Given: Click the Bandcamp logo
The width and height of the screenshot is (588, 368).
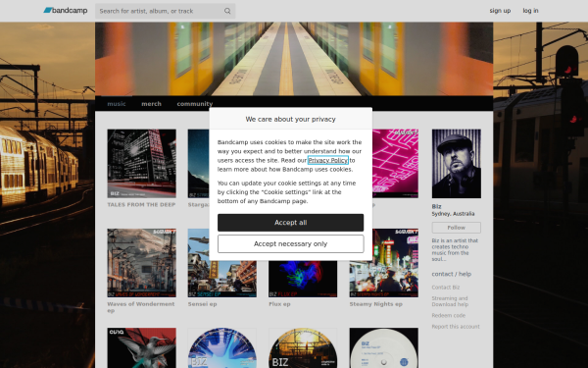Looking at the screenshot, I should [x=66, y=11].
